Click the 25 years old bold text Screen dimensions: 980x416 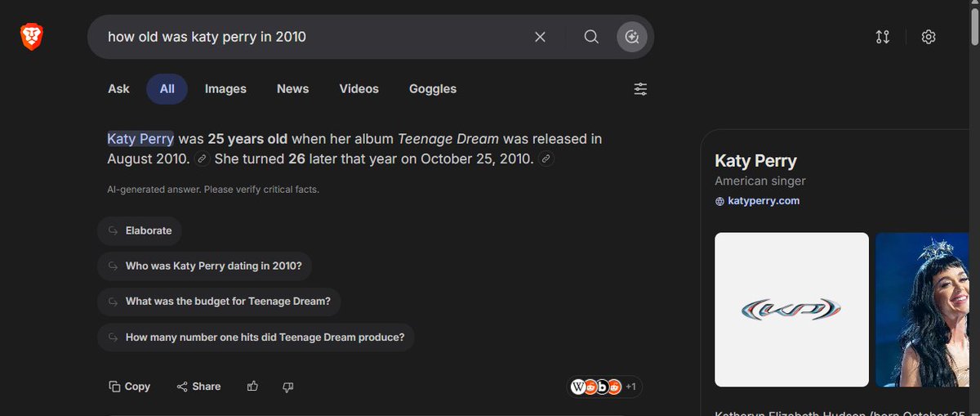247,139
